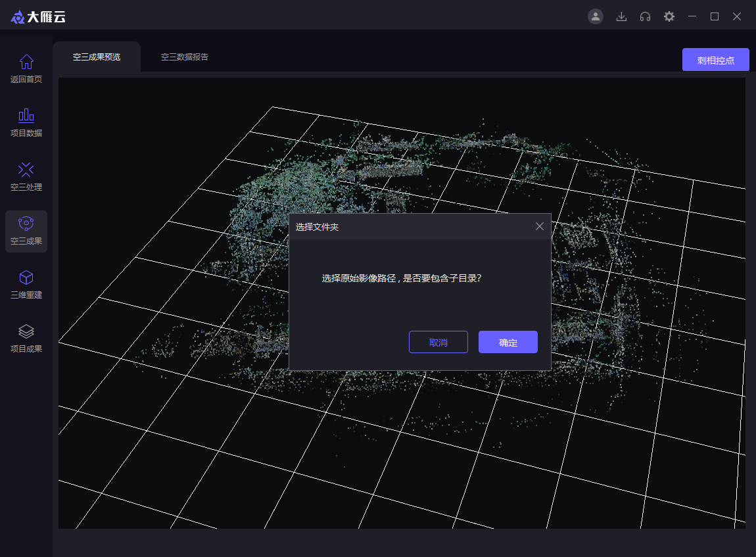Select 空三成果 sidebar item
This screenshot has width=756, height=557.
pos(26,231)
